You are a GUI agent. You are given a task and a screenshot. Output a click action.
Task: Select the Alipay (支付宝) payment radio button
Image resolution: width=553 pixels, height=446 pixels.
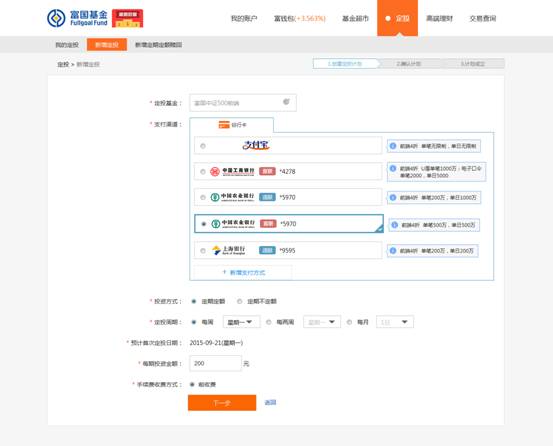[203, 146]
